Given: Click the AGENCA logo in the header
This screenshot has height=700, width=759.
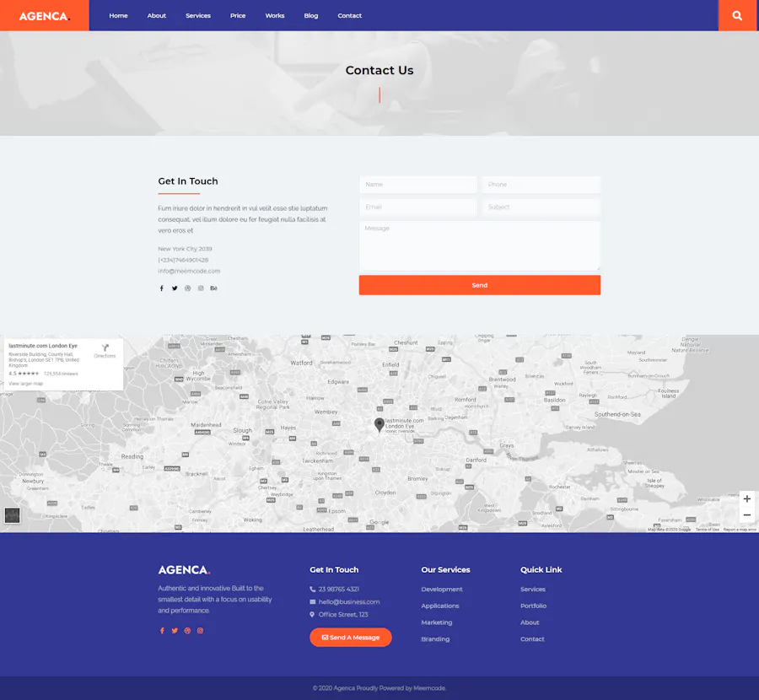Looking at the screenshot, I should point(44,15).
